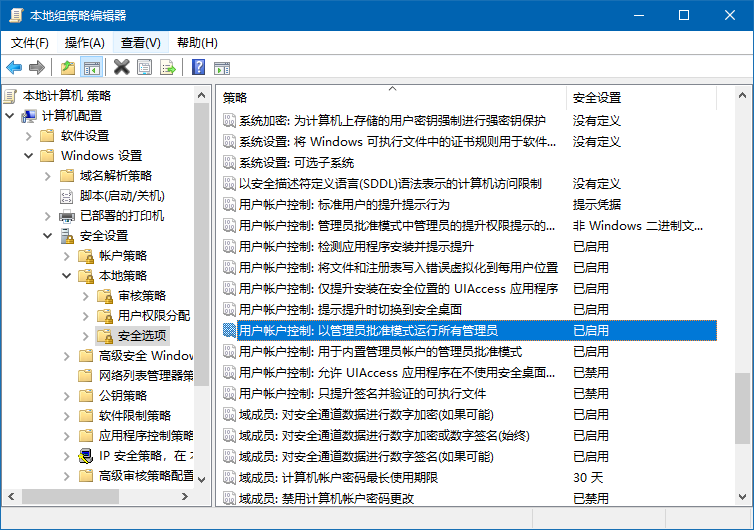Toggle the Show/Hide Action Pane toolbar icon
The width and height of the screenshot is (754, 530).
[x=222, y=67]
